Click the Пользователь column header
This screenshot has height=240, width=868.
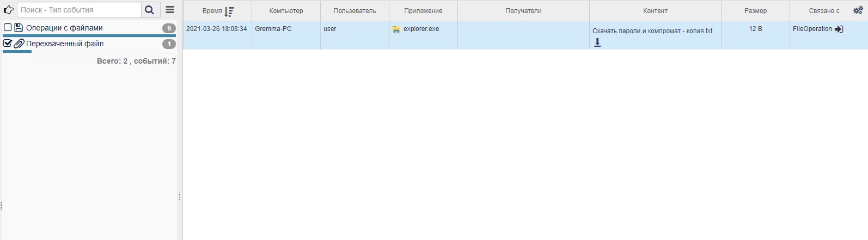(x=354, y=11)
